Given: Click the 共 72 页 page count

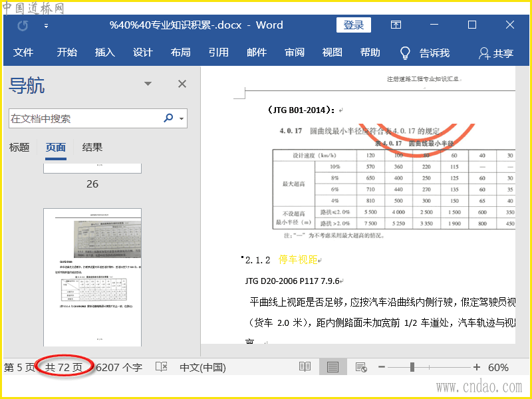Looking at the screenshot, I should [x=64, y=368].
